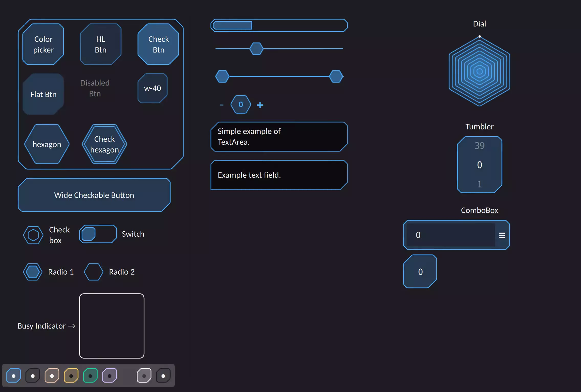The image size is (581, 392).
Task: Click the Example text field input
Action: click(x=279, y=175)
